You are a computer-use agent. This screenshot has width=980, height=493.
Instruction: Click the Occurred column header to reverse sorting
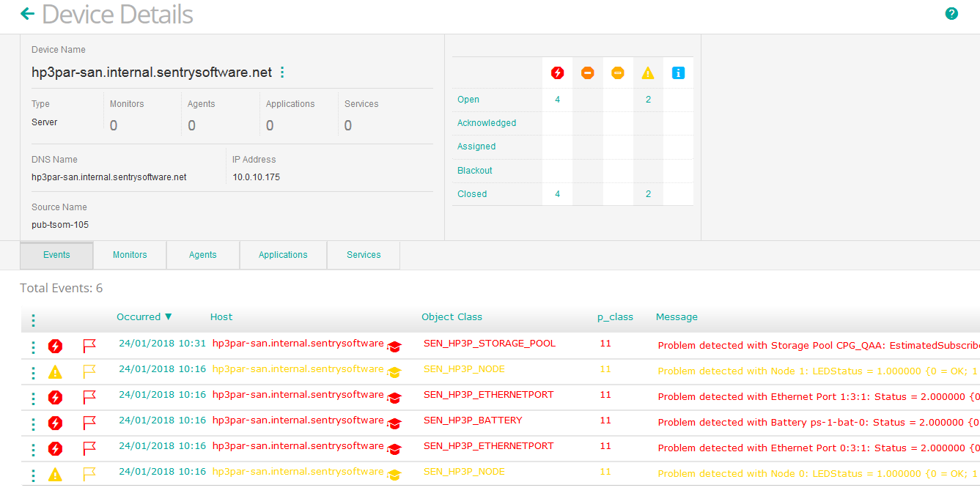tap(139, 316)
